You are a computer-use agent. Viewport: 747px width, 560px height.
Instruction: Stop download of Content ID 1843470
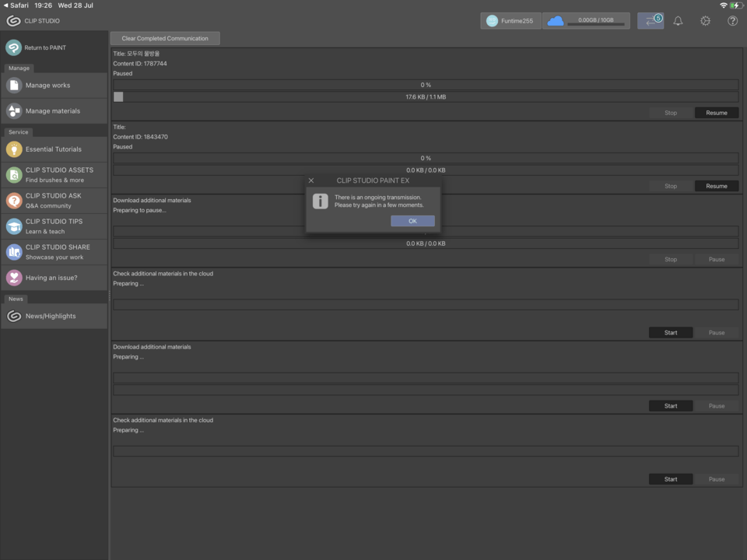(x=670, y=186)
